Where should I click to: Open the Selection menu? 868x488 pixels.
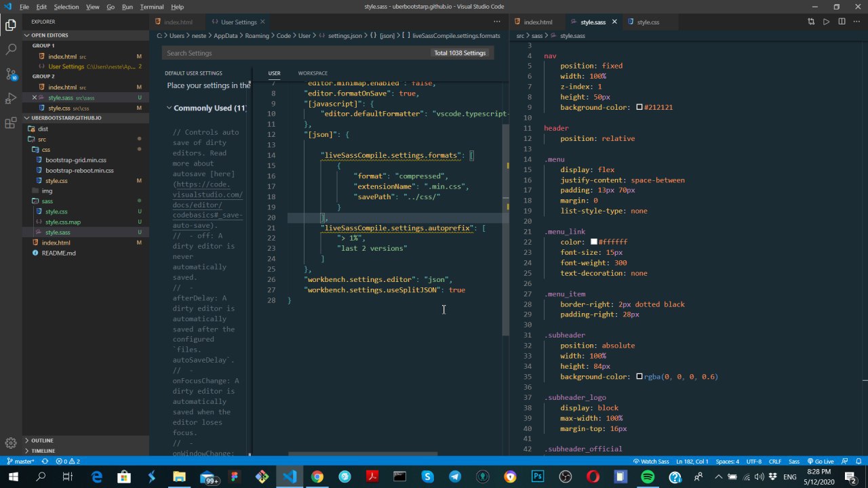pos(66,7)
